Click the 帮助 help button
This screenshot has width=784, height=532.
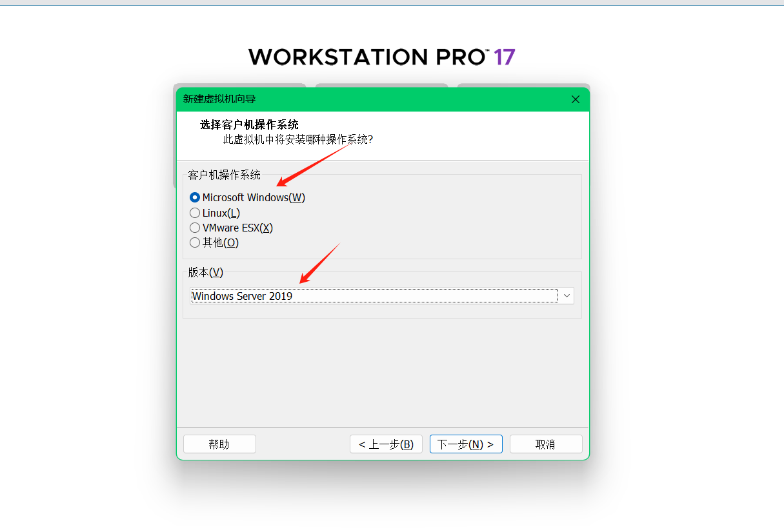[219, 444]
